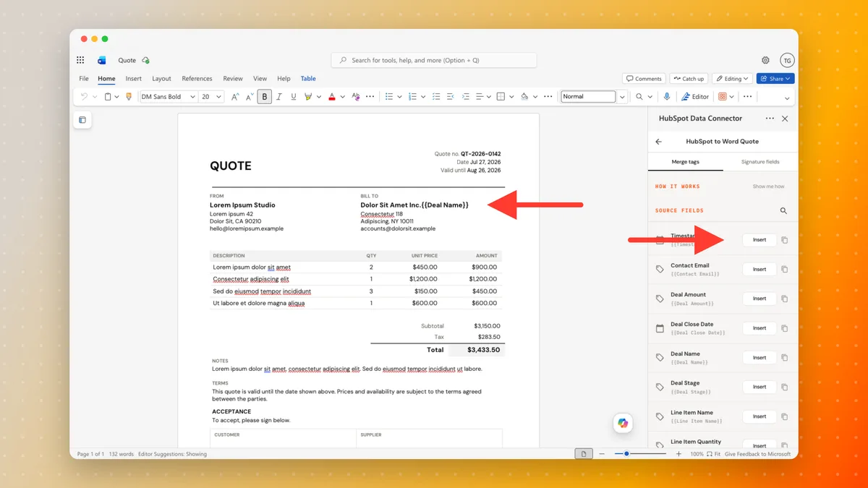Copy the Contact Email merge tag
Viewport: 868px width, 488px height.
[785, 269]
